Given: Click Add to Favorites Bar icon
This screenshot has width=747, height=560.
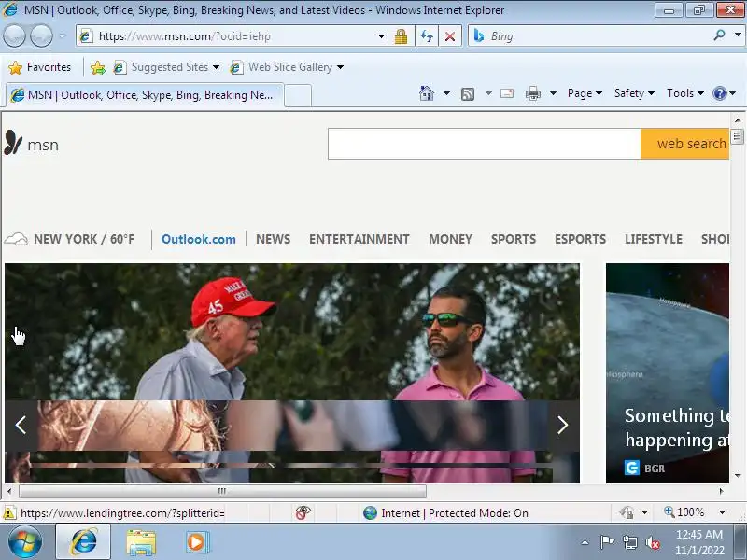Looking at the screenshot, I should pyautogui.click(x=98, y=67).
